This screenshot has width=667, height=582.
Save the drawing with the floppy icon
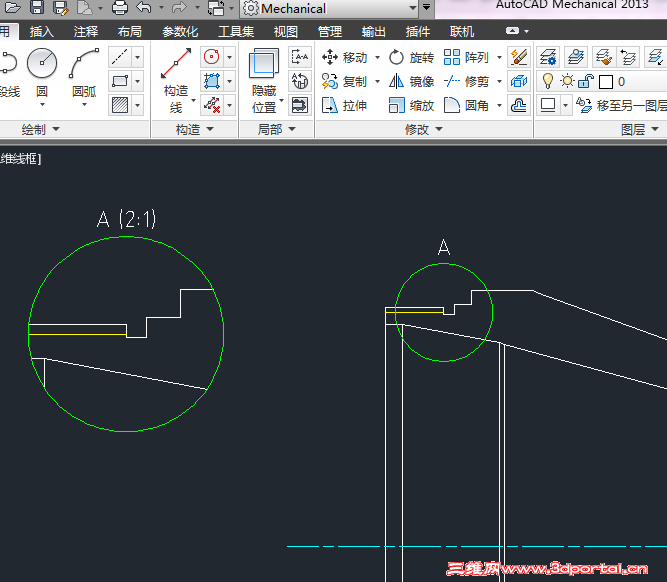pyautogui.click(x=37, y=7)
